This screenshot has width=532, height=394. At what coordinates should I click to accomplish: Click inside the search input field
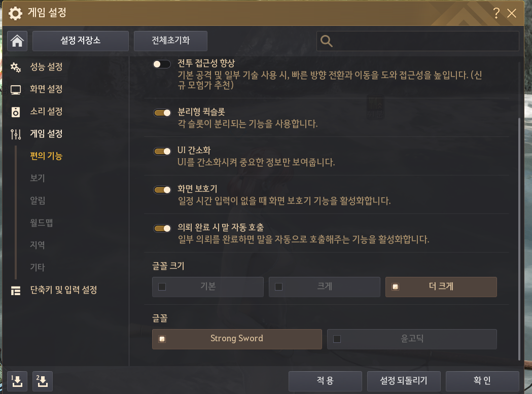coord(421,41)
